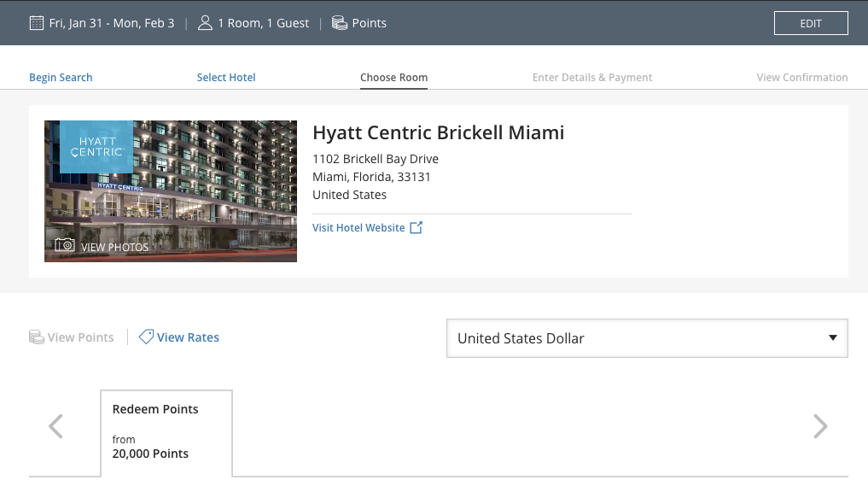Return to the Begin Search step
This screenshot has width=868, height=492.
coord(61,78)
